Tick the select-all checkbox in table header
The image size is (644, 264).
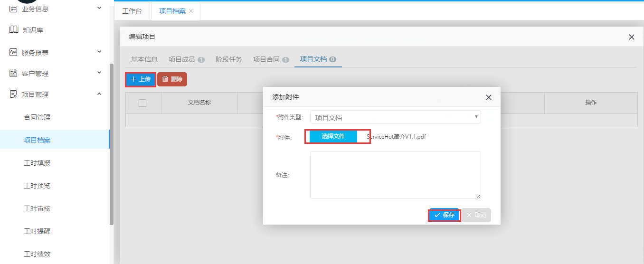click(x=142, y=103)
